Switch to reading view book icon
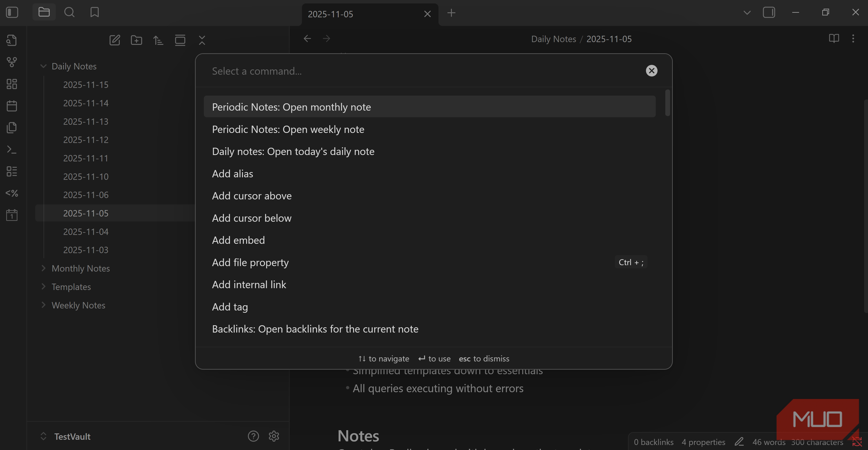This screenshot has height=450, width=868. [834, 38]
